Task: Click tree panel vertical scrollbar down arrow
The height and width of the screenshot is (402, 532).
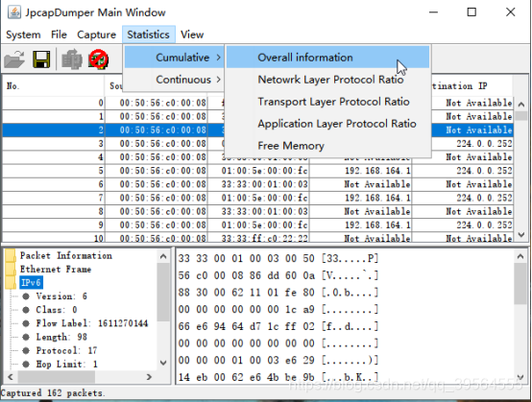Action: point(163,363)
